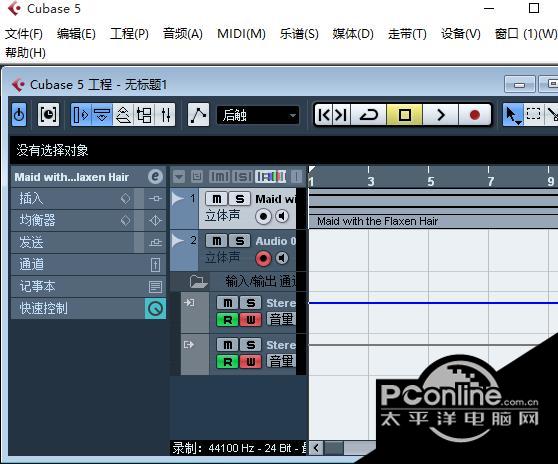Open the 工程(P) menu
The image size is (558, 464).
coord(129,34)
